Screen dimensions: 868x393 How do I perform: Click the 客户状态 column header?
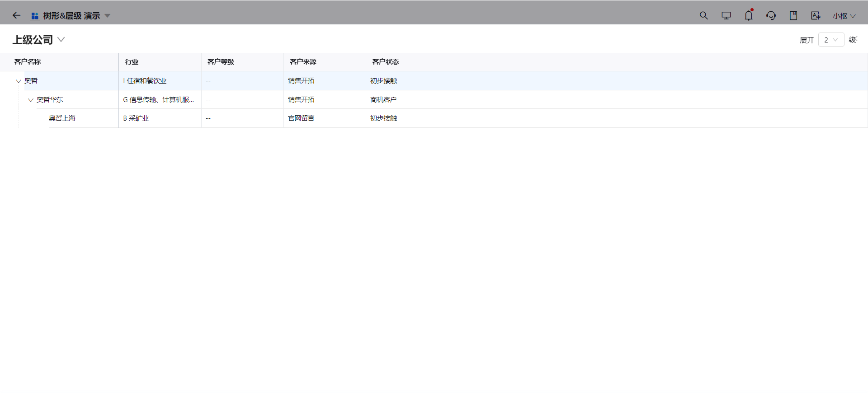tap(385, 61)
